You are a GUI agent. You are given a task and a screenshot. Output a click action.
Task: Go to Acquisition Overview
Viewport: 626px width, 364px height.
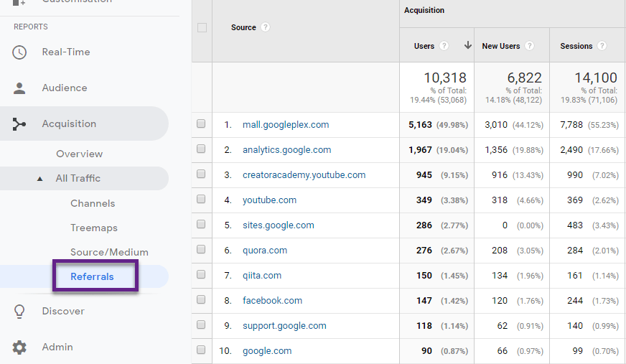79,154
